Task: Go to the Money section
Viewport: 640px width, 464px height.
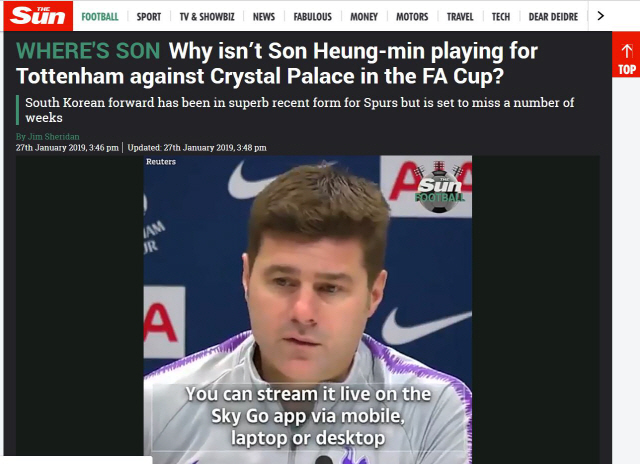Action: coord(364,17)
